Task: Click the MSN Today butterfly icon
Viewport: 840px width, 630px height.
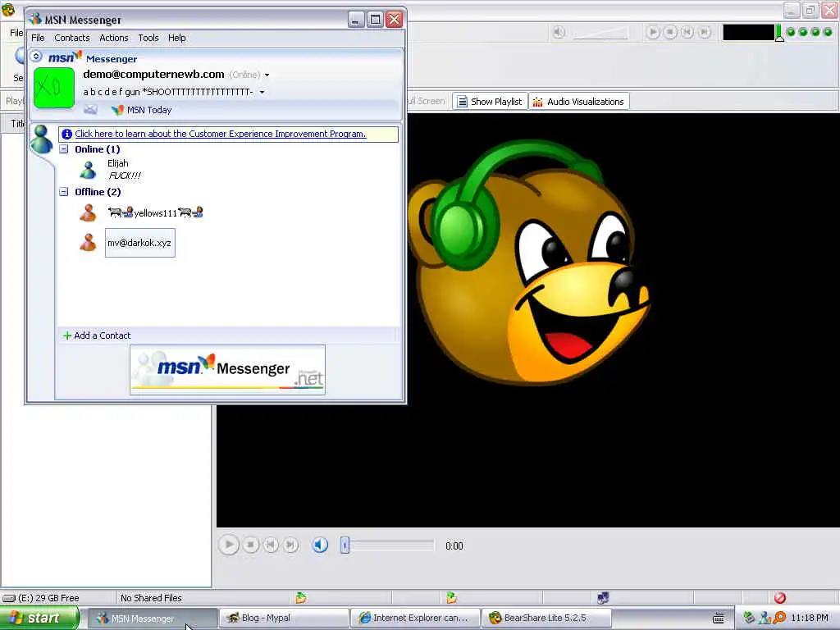Action: point(117,110)
